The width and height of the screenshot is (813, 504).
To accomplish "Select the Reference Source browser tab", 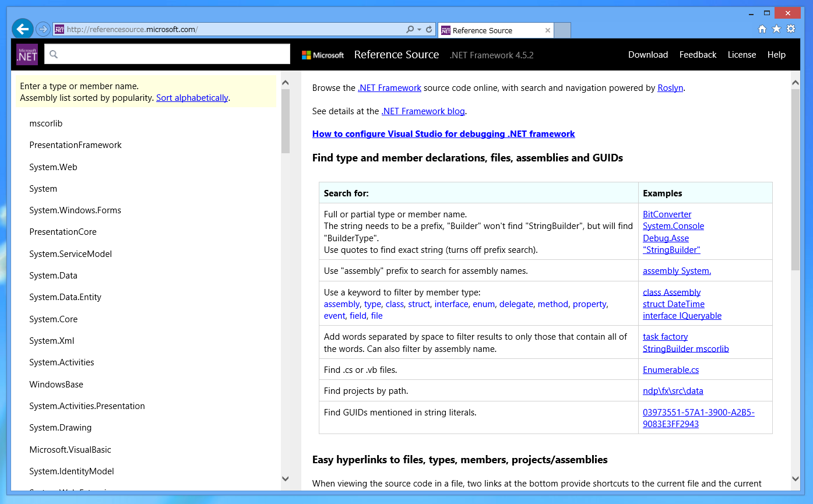I will coord(495,30).
